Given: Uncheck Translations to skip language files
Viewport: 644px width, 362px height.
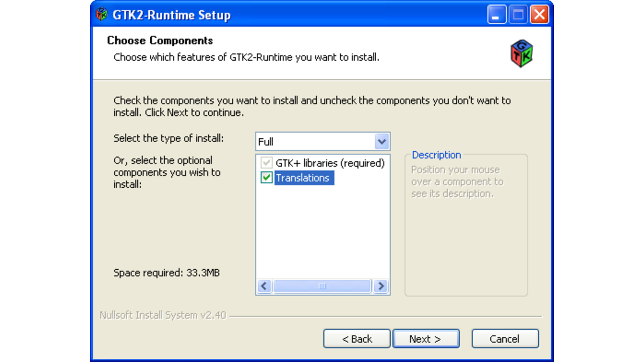Looking at the screenshot, I should pyautogui.click(x=266, y=178).
